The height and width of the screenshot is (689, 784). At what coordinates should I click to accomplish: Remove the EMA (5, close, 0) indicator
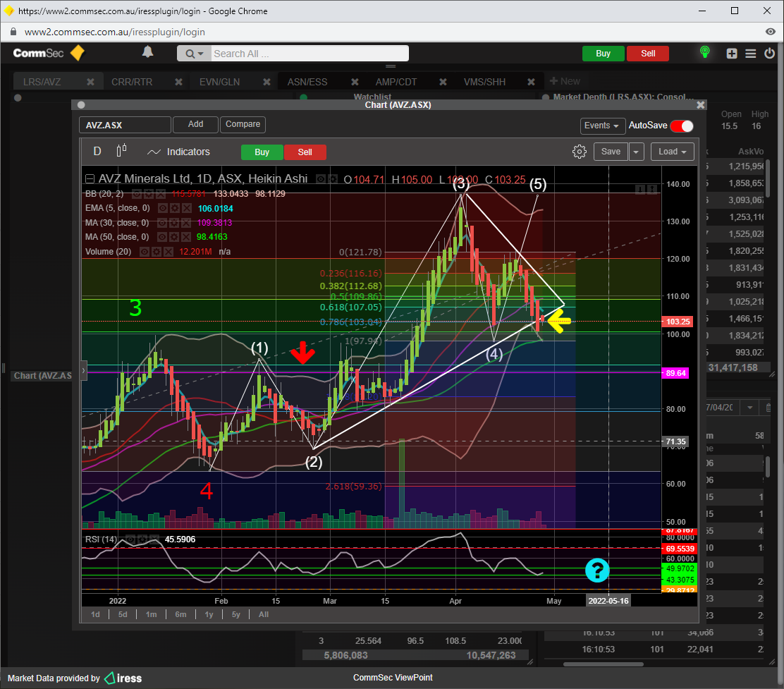click(187, 208)
